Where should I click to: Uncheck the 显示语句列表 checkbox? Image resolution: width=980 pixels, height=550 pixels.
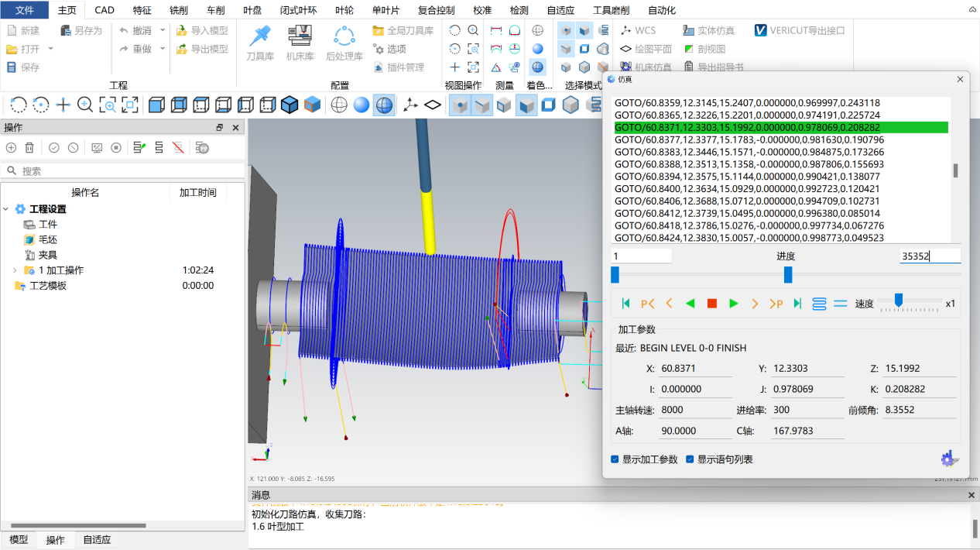coord(690,459)
